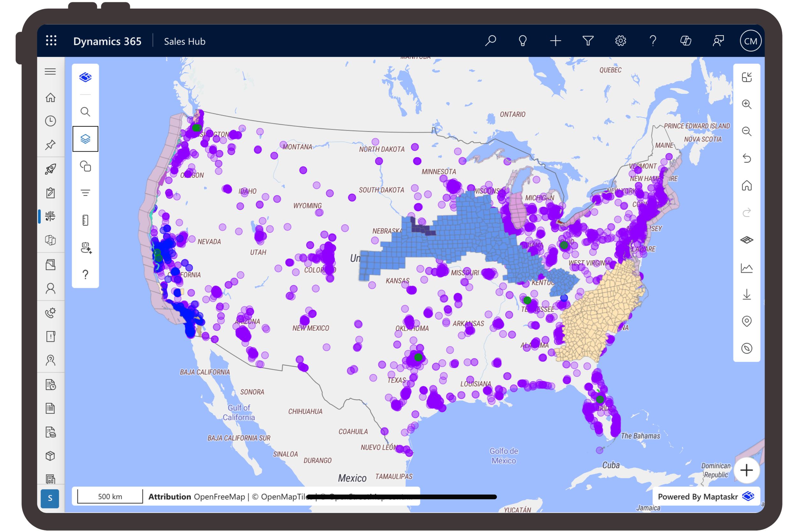Select the shapes drawing tool

(85, 166)
